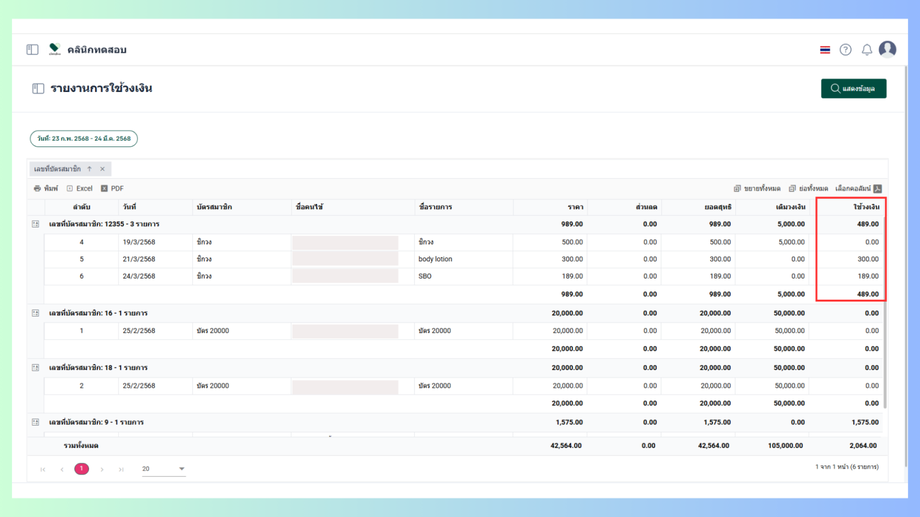Click the คลินิกทดสอบ clinic name
Viewport: 920px width, 517px height.
tap(97, 50)
